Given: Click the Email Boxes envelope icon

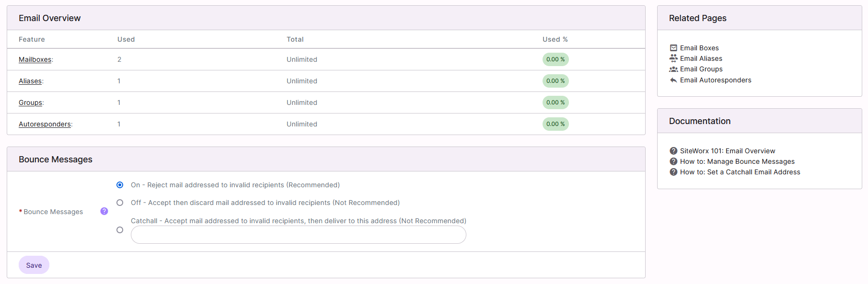Looking at the screenshot, I should 673,48.
